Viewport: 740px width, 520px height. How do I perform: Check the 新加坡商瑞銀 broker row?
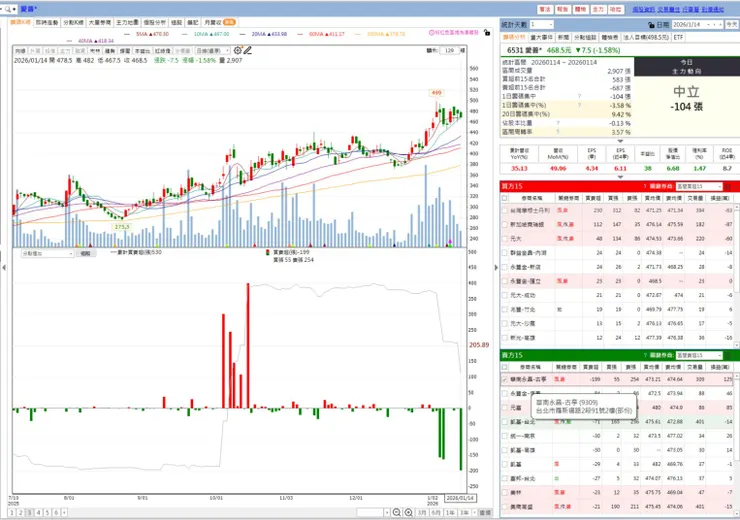pyautogui.click(x=505, y=225)
